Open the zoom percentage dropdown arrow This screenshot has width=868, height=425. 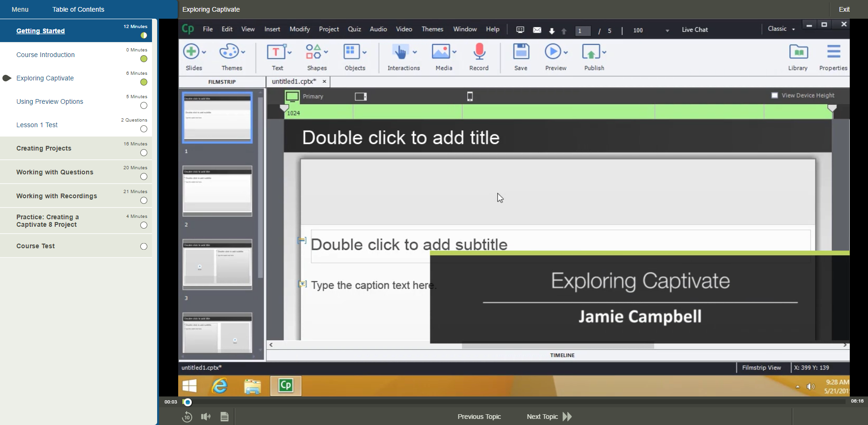click(x=667, y=31)
